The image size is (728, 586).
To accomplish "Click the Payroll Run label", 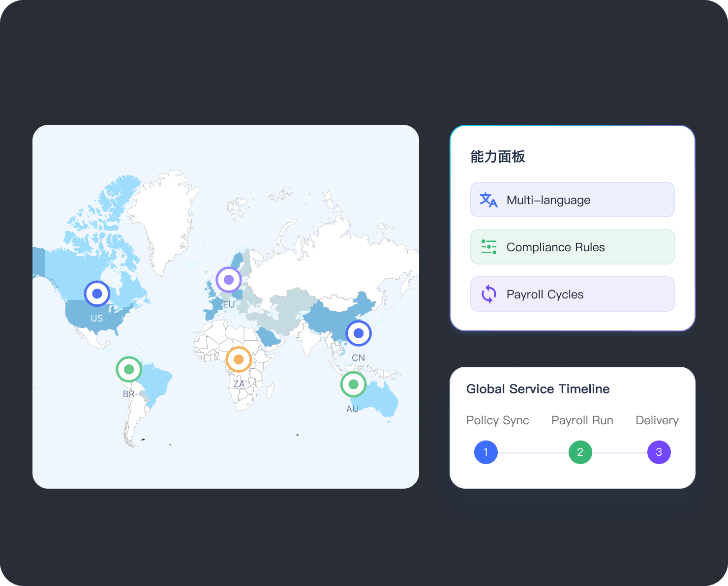I will coord(582,420).
